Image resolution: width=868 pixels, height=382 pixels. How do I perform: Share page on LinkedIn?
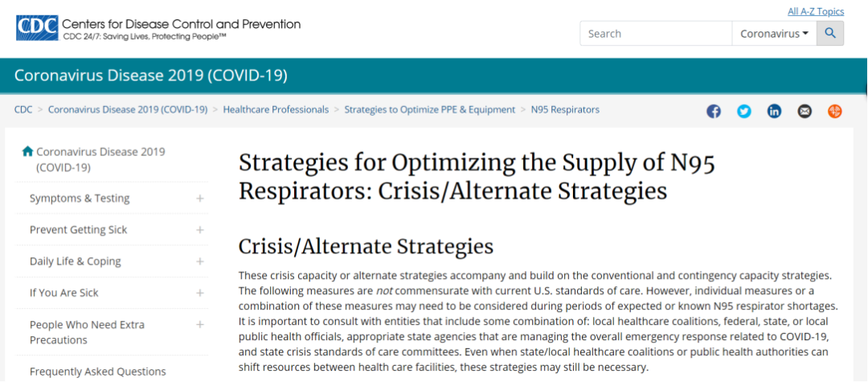pos(774,112)
